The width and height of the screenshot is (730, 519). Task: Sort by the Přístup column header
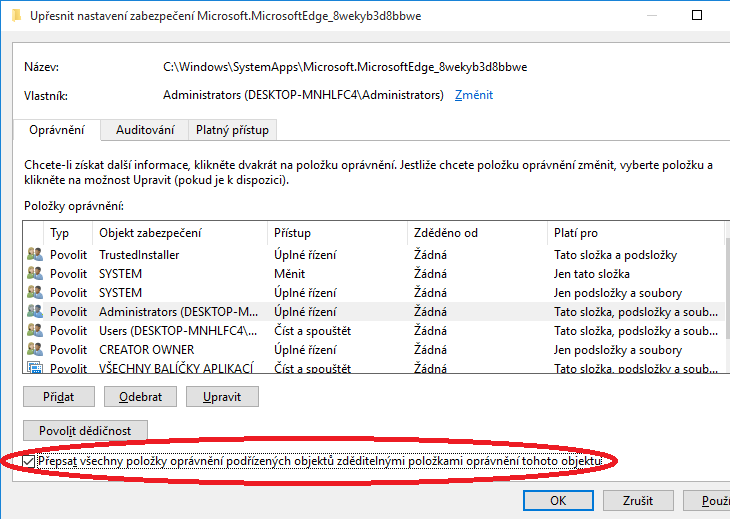(x=338, y=233)
